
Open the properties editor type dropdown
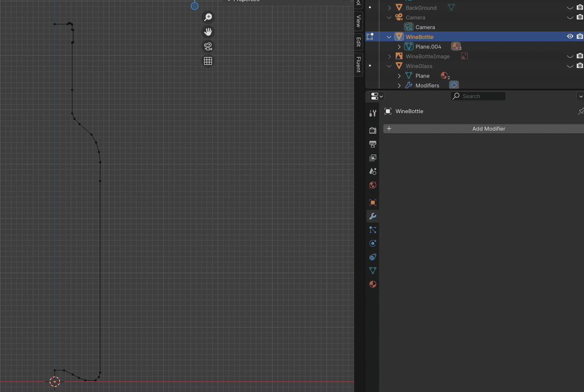[377, 96]
